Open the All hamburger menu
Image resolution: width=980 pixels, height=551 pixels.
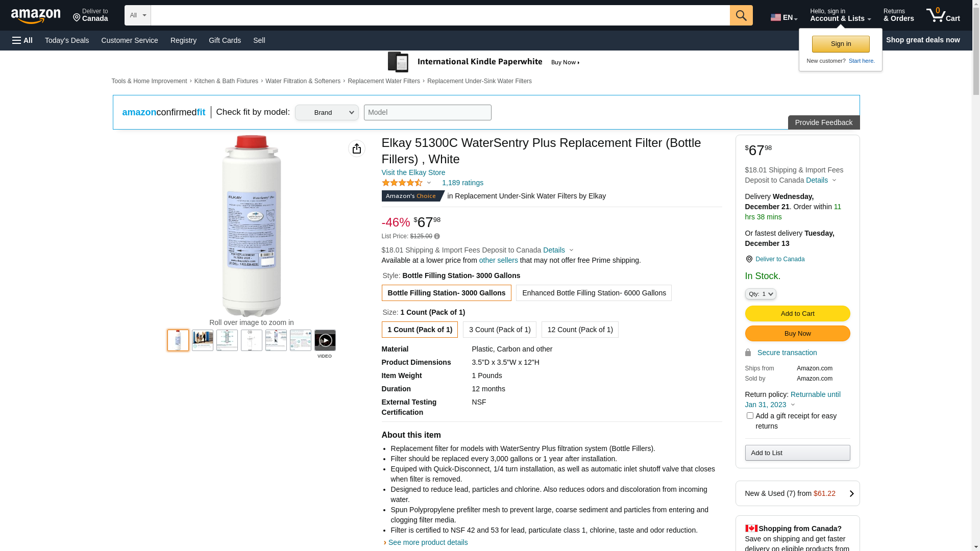[22, 40]
